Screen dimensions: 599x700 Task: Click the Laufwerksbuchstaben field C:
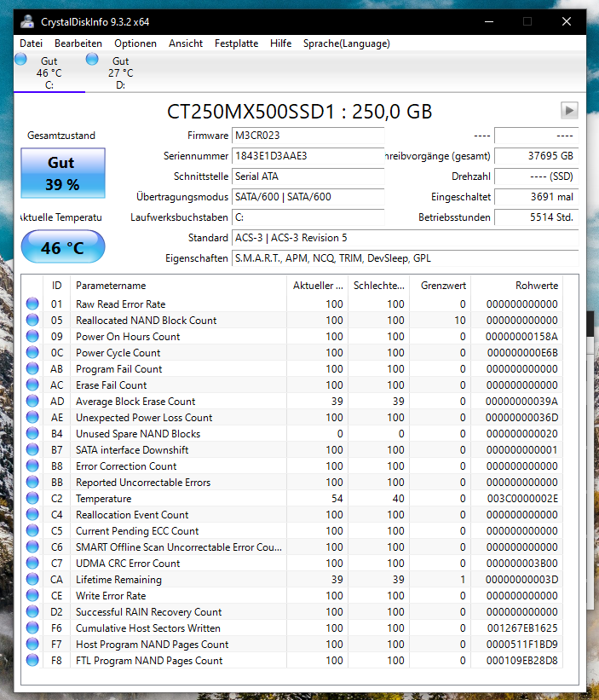(x=308, y=217)
